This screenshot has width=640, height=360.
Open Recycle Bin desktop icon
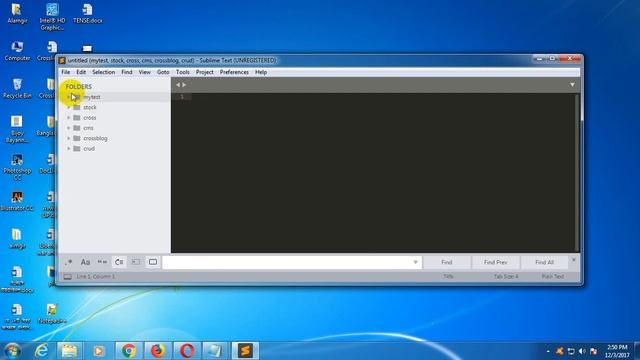tap(17, 88)
